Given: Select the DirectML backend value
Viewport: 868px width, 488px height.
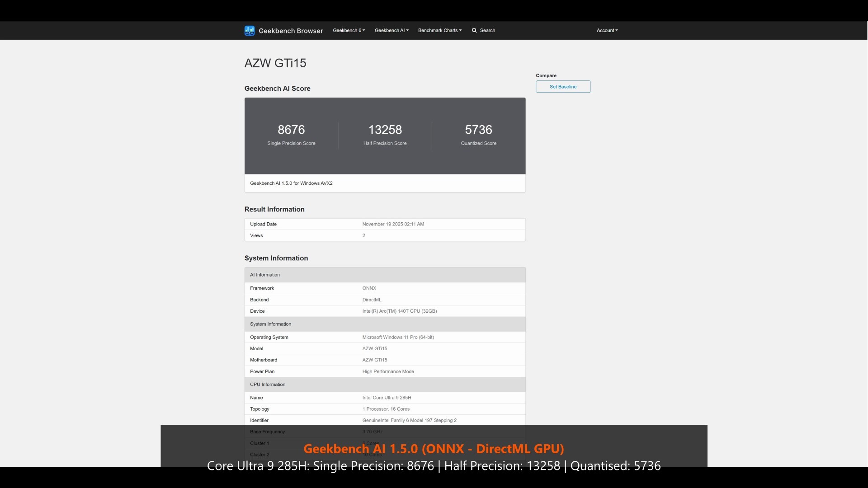Looking at the screenshot, I should [x=372, y=300].
